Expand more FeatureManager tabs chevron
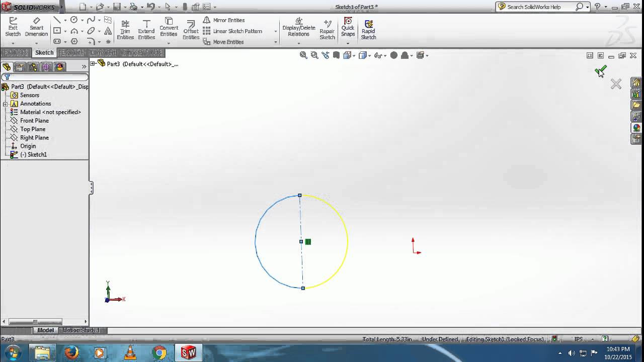 pos(84,67)
